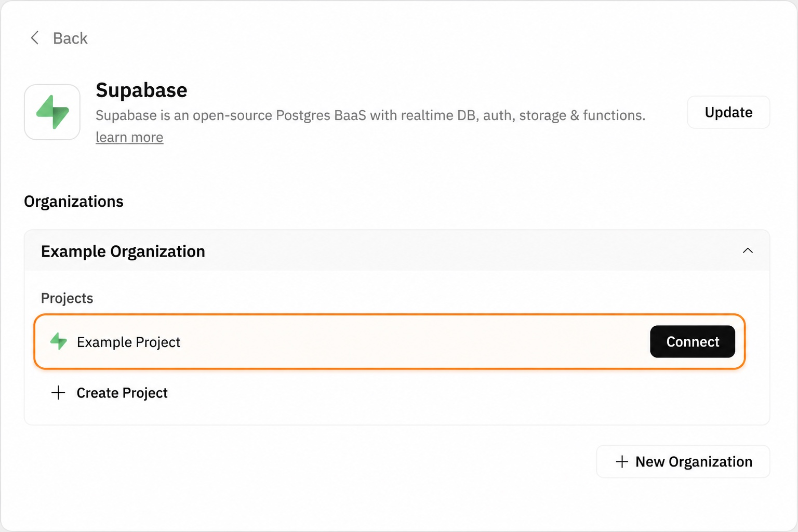Go Back using the Back label

click(x=70, y=38)
